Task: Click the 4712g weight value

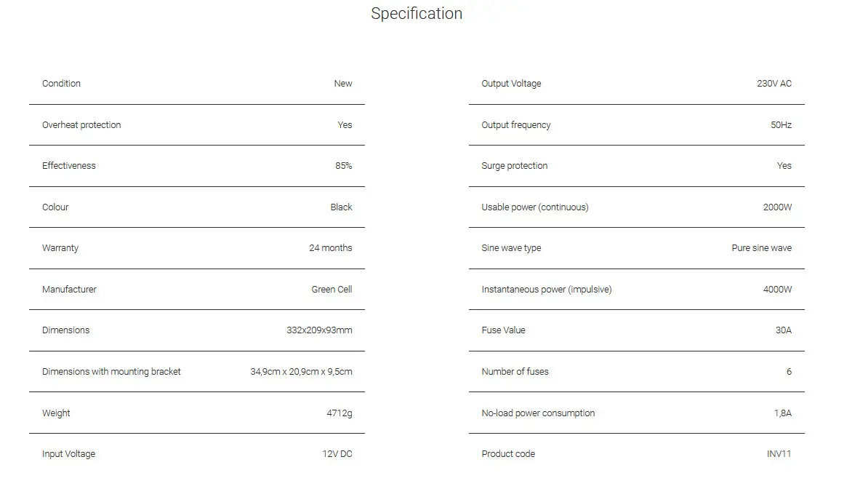Action: pyautogui.click(x=339, y=413)
